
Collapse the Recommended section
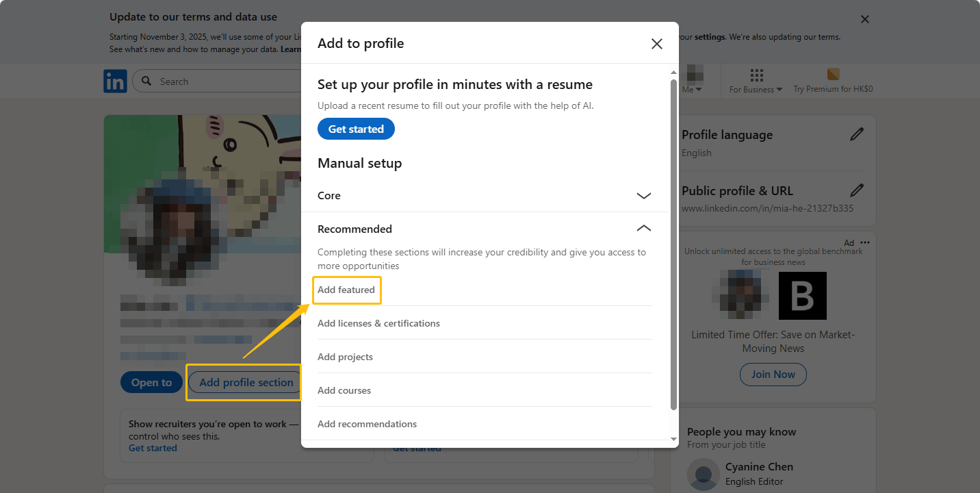[x=643, y=229]
